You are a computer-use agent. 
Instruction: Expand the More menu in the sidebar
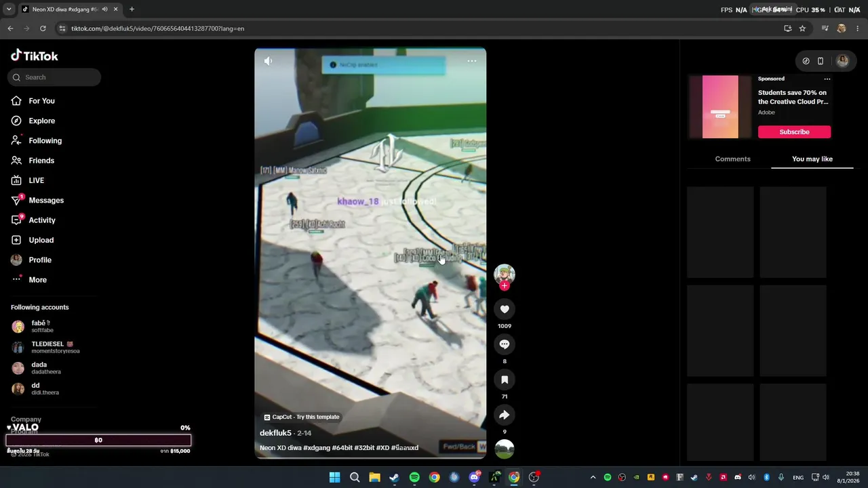click(x=38, y=280)
